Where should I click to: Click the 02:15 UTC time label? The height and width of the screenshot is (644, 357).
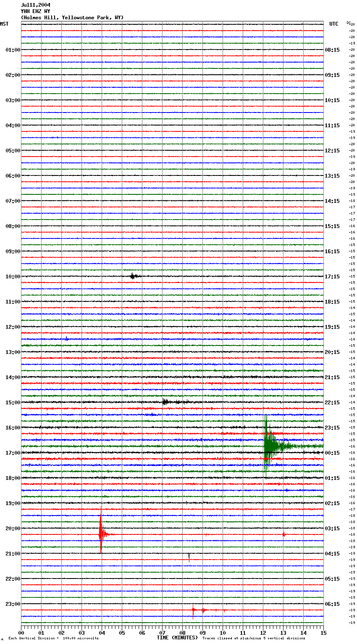click(x=332, y=503)
